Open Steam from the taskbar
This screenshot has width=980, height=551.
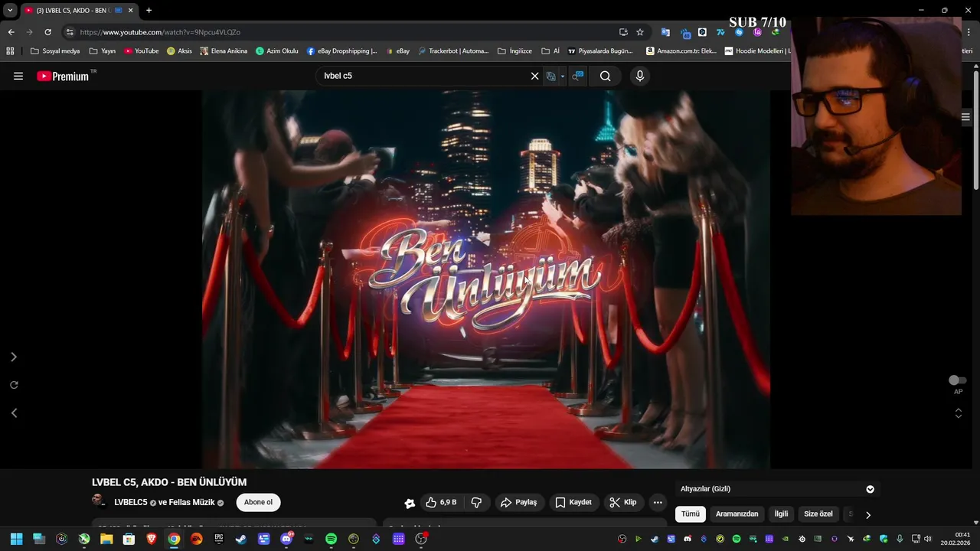coord(241,539)
